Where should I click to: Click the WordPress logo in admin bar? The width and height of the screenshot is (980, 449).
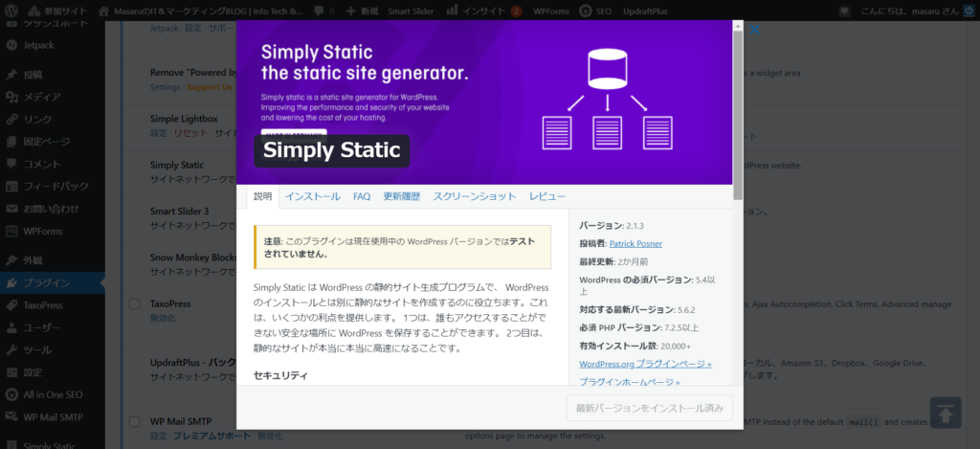coord(11,11)
